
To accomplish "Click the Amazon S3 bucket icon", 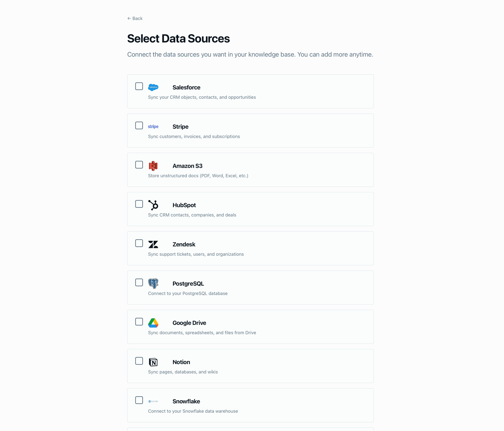I will coord(153,166).
